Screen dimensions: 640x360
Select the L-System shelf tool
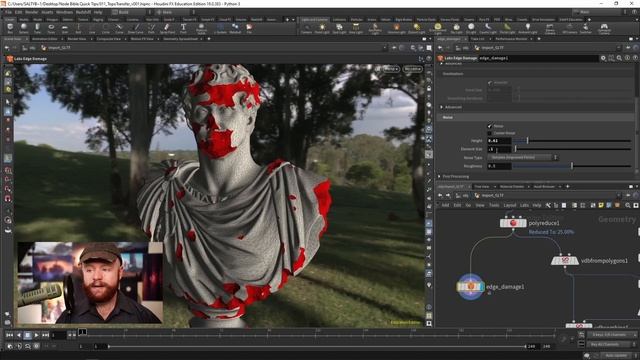point(220,29)
